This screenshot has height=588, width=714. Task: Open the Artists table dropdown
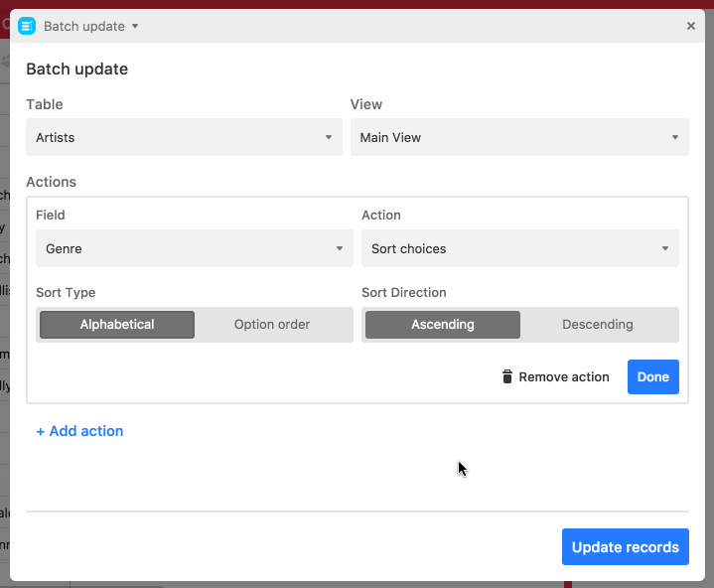tap(184, 137)
